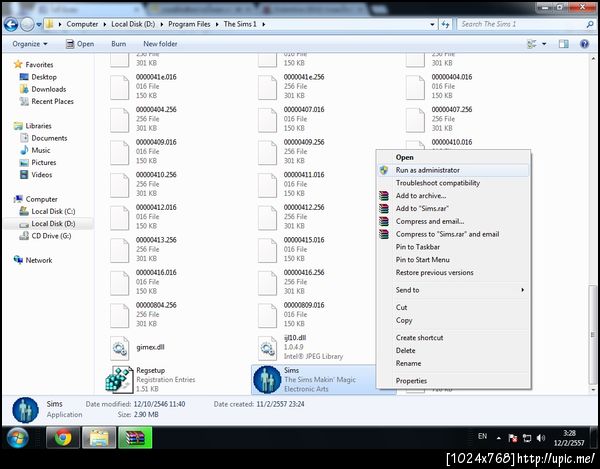
Task: Select Local Disk (D:) in sidebar
Action: point(47,224)
